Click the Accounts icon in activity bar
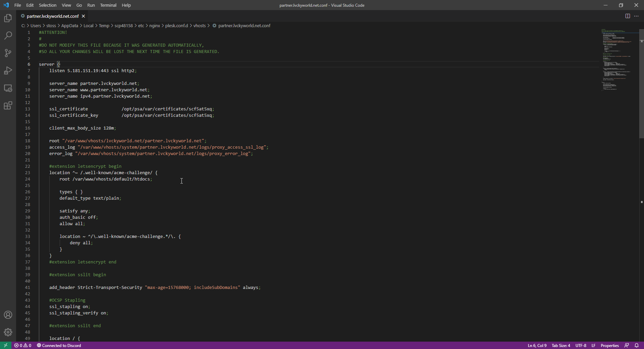Image resolution: width=644 pixels, height=349 pixels. click(x=8, y=315)
